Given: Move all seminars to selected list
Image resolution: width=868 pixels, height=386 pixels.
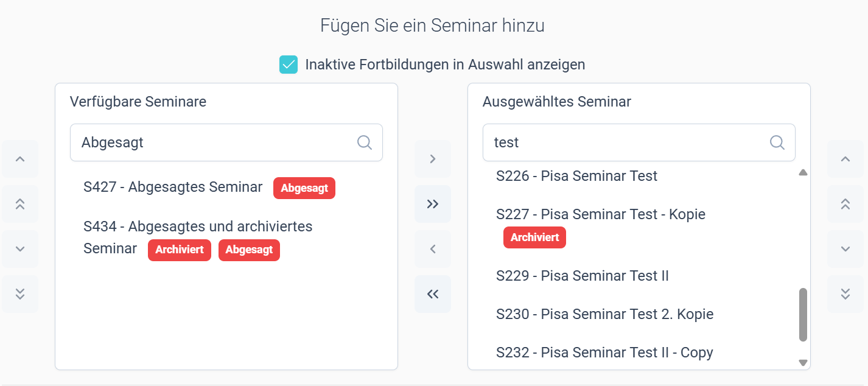Looking at the screenshot, I should 433,204.
